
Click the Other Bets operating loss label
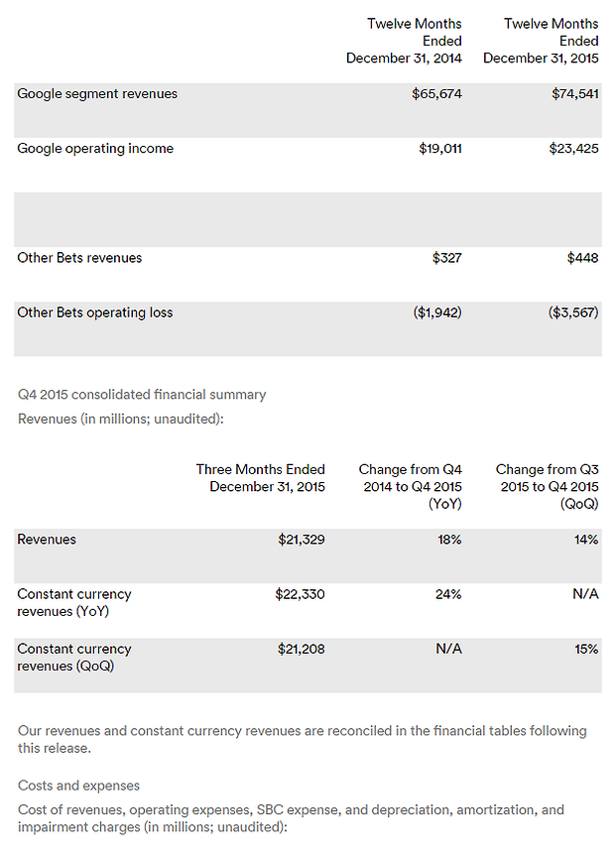95,312
